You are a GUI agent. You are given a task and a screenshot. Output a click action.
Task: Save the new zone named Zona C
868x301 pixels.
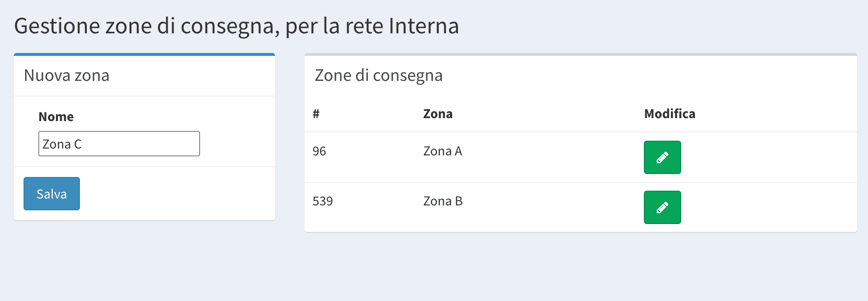pos(51,193)
